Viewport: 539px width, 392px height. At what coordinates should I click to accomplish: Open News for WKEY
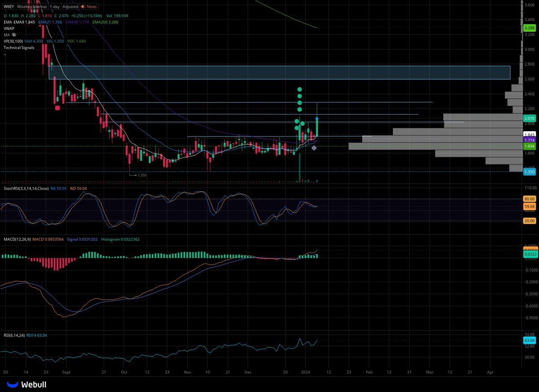pyautogui.click(x=88, y=7)
